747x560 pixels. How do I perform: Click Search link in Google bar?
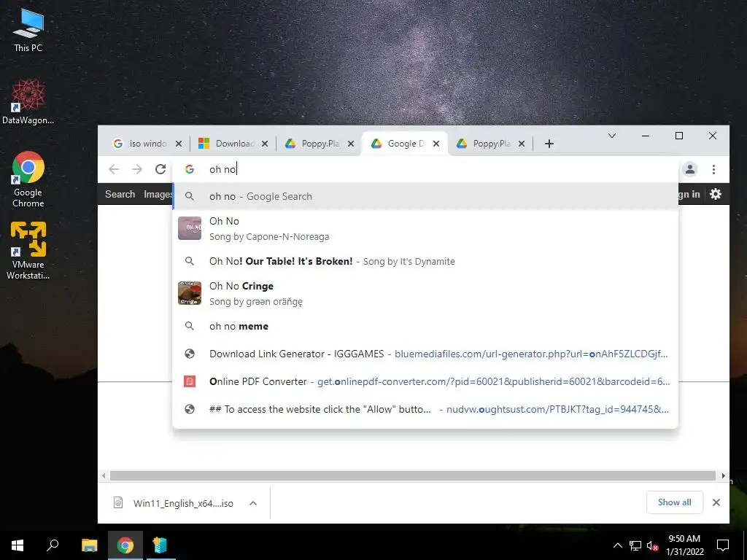coord(120,194)
